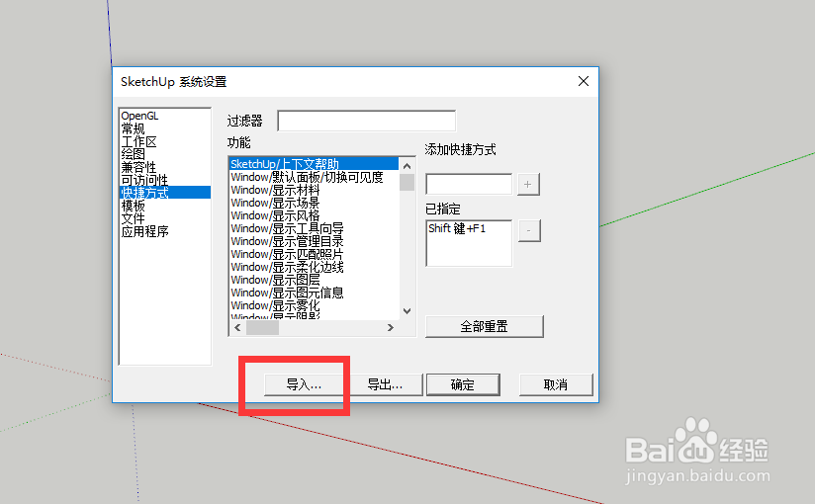The height and width of the screenshot is (504, 815).
Task: Click the function list scroll down arrow
Action: [407, 311]
